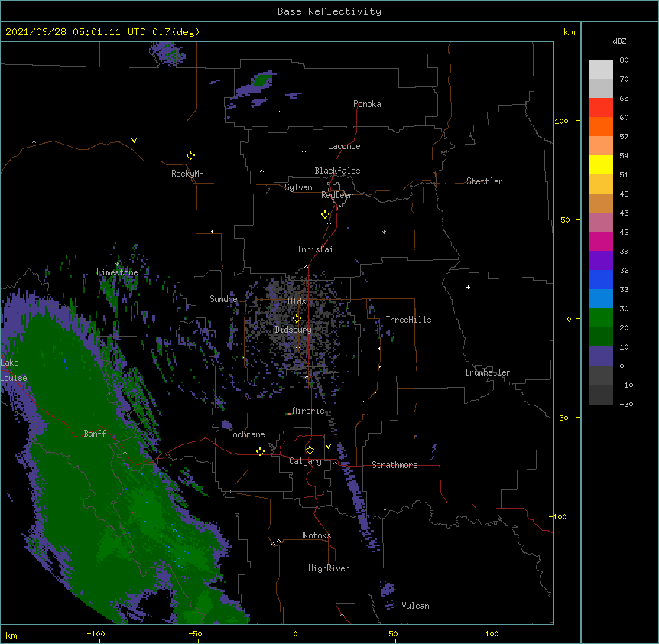Click the Sundre label
659x644 pixels.
223,299
